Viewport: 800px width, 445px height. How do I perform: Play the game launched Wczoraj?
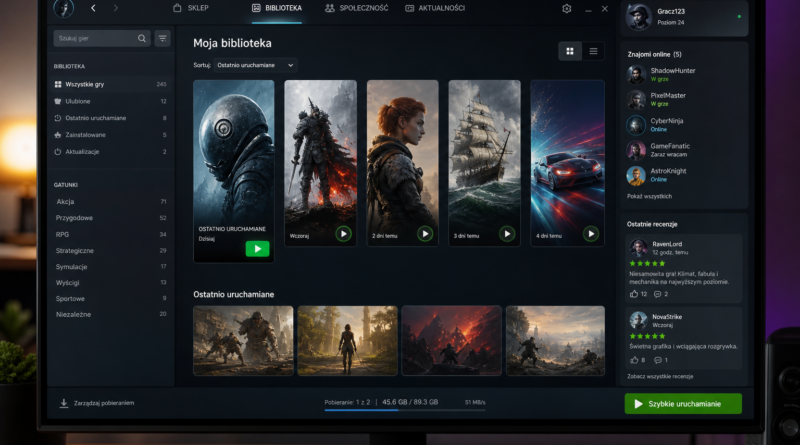343,234
